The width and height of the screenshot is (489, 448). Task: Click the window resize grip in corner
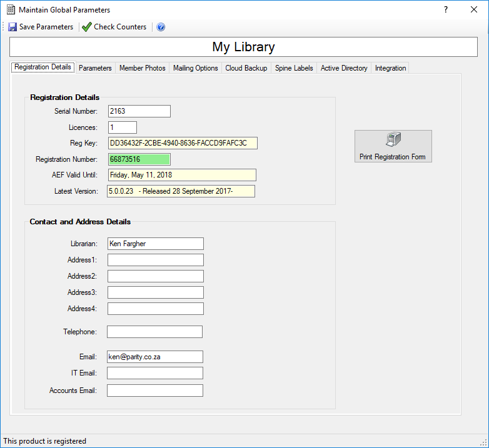coord(484,443)
